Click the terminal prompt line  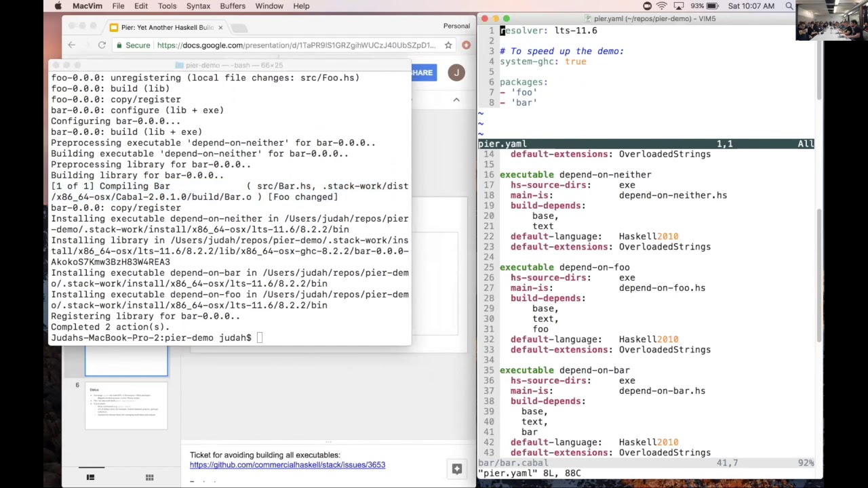[x=156, y=338]
